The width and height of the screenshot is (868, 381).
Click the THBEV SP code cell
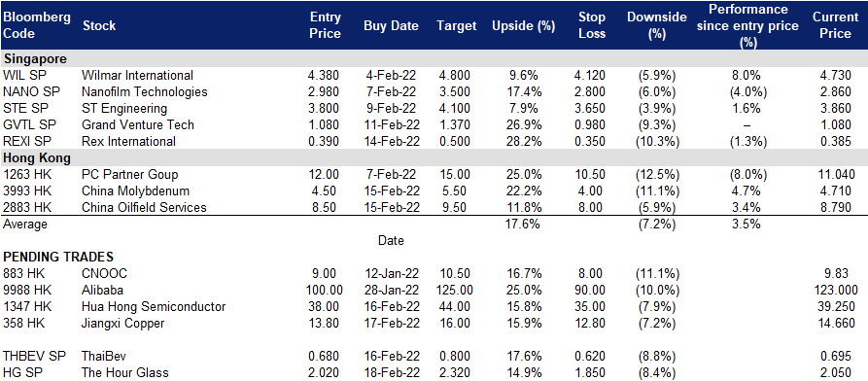pyautogui.click(x=31, y=356)
